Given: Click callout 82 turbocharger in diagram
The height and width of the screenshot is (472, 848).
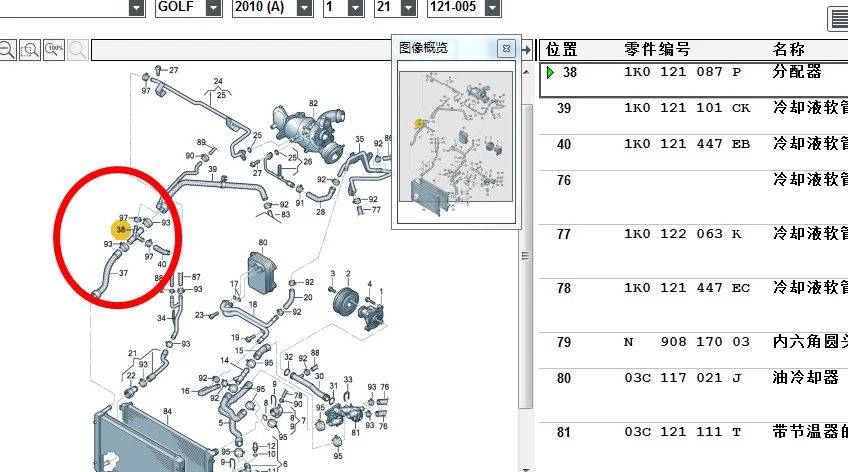Looking at the screenshot, I should [314, 103].
